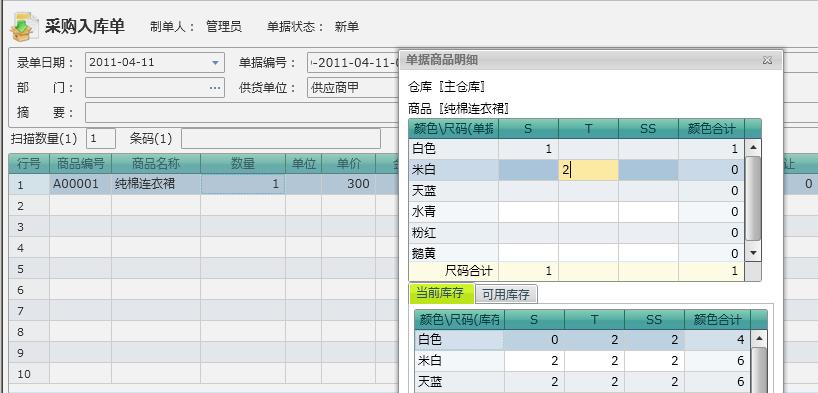This screenshot has height=393, width=818.
Task: Click the 单位 column header
Action: point(303,164)
